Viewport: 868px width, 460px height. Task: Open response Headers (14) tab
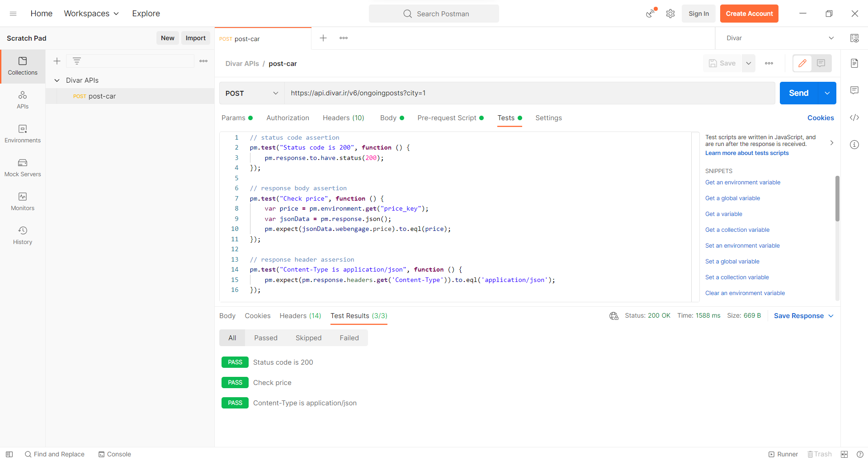coord(300,316)
